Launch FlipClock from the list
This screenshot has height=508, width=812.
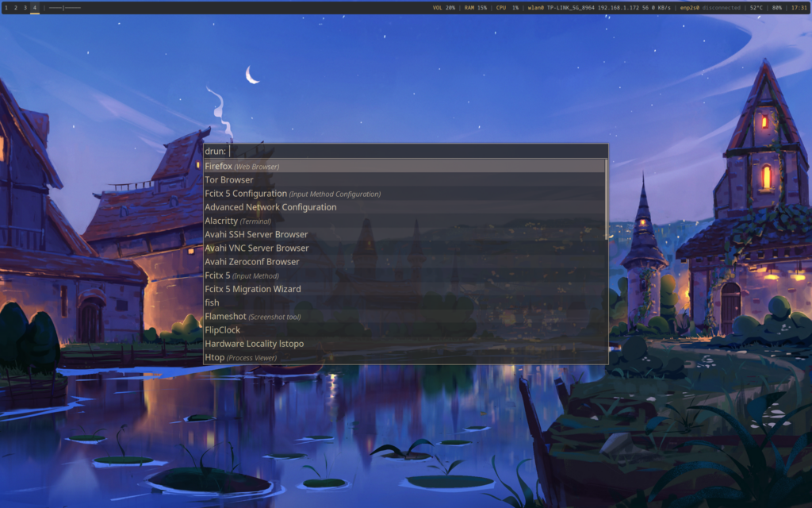222,330
